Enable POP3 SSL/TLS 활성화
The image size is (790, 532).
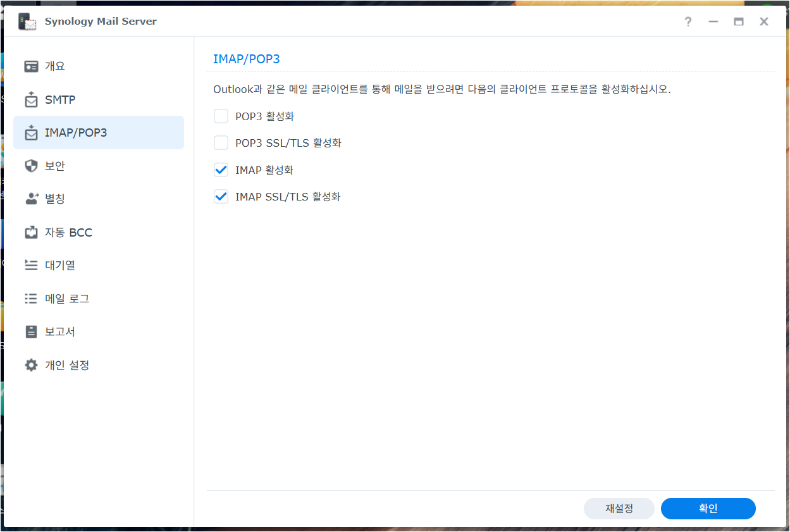221,142
